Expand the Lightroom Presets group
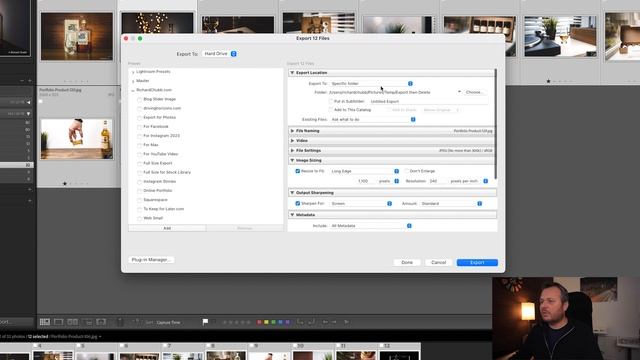This screenshot has width=640, height=360. [x=133, y=72]
